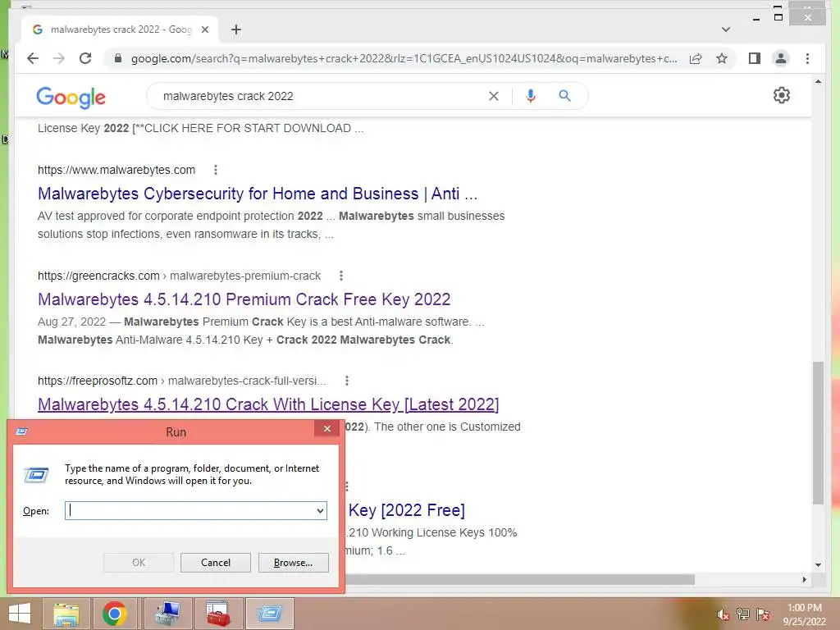Screen dimensions: 840x630
Task: Click the Key [2022 Free] result title
Action: [407, 510]
